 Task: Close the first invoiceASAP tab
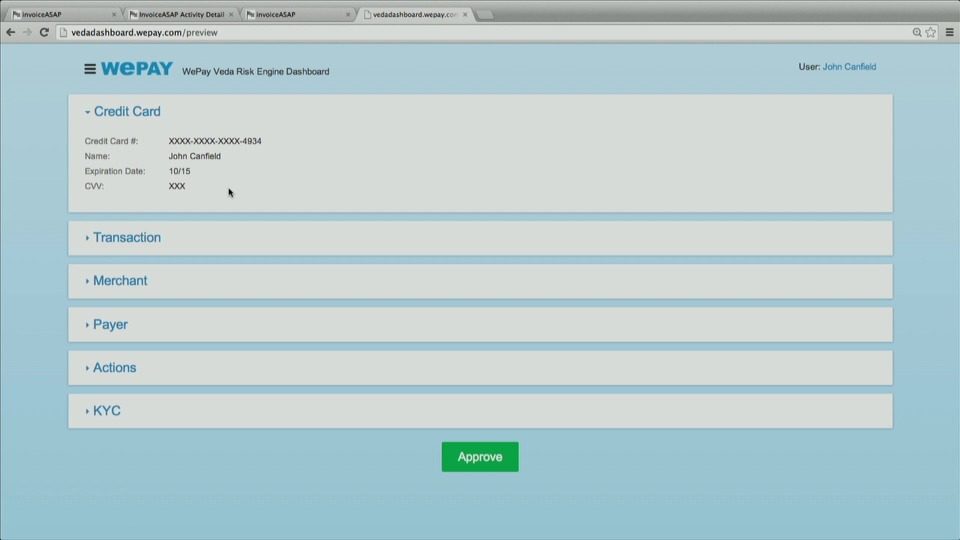click(x=114, y=14)
